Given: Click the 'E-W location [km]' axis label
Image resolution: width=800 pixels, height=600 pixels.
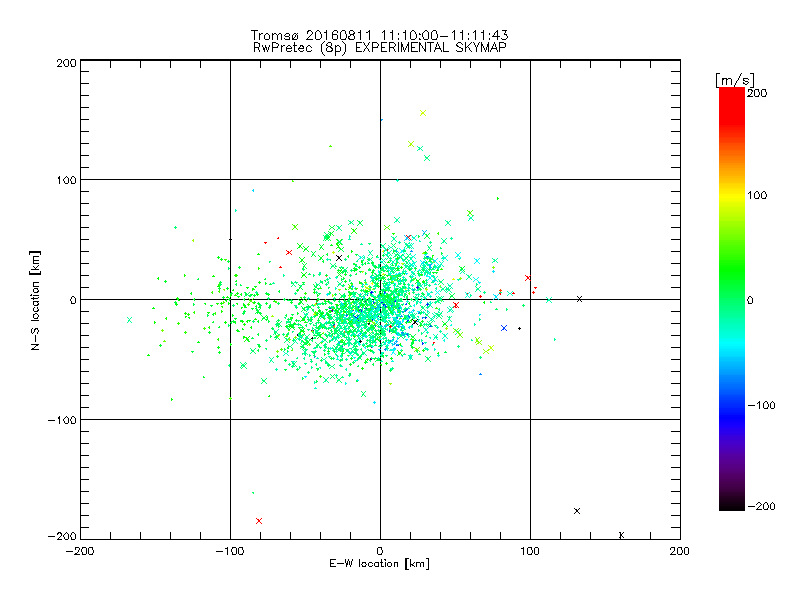Looking at the screenshot, I should coord(379,563).
